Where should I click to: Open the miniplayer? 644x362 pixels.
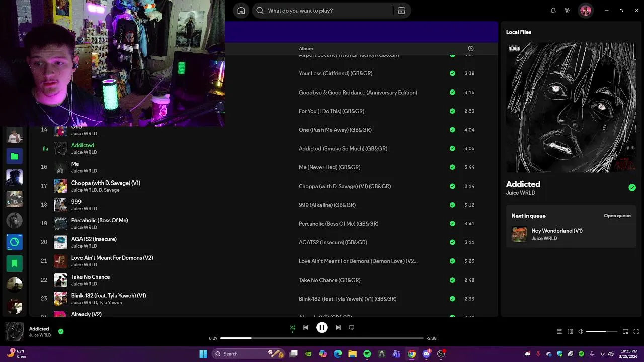coord(625,332)
